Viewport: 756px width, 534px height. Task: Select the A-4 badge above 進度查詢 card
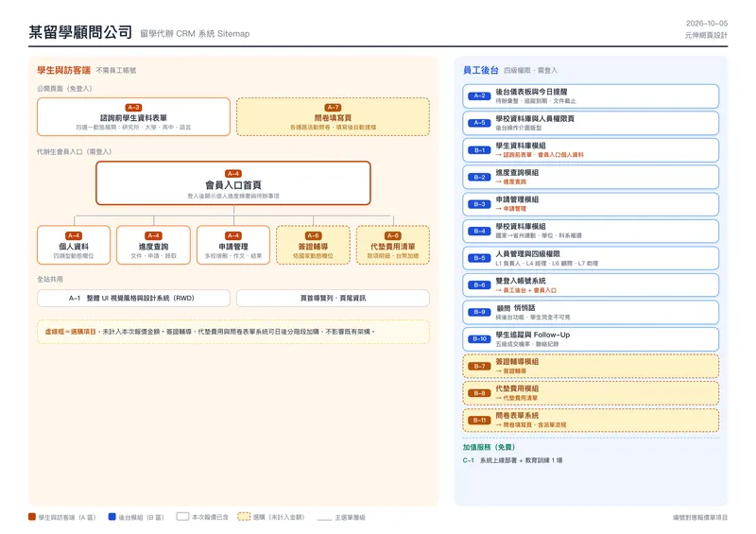[153, 236]
